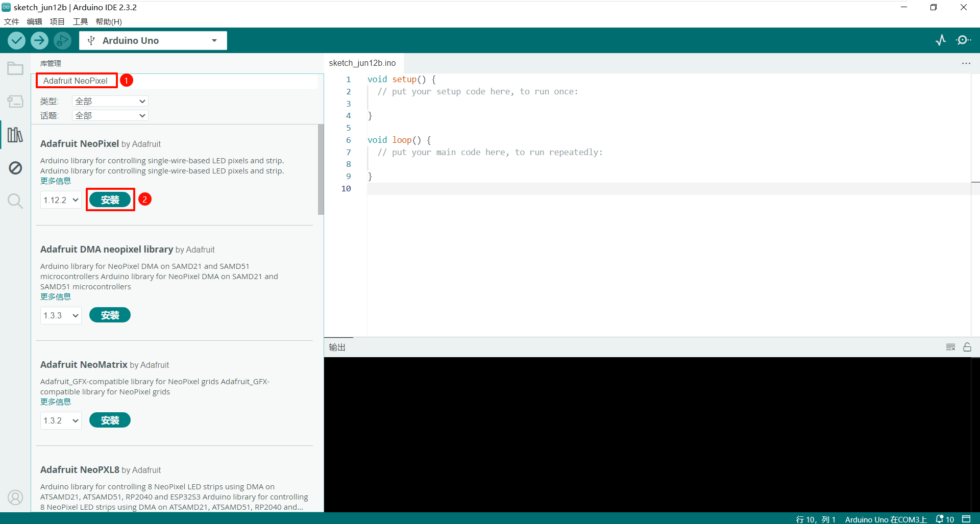980x524 pixels.
Task: Click the Adafruit NeoPixel library title
Action: coord(80,143)
